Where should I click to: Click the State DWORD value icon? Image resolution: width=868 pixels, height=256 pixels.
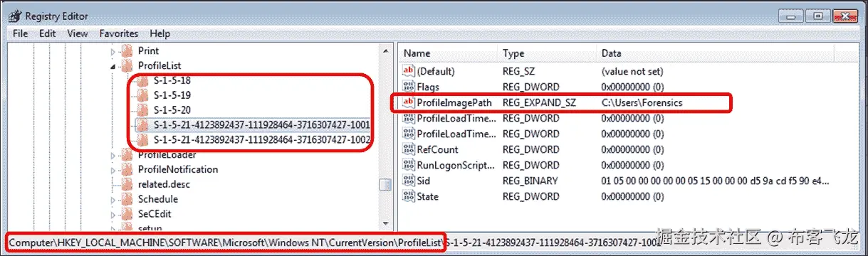(x=409, y=196)
